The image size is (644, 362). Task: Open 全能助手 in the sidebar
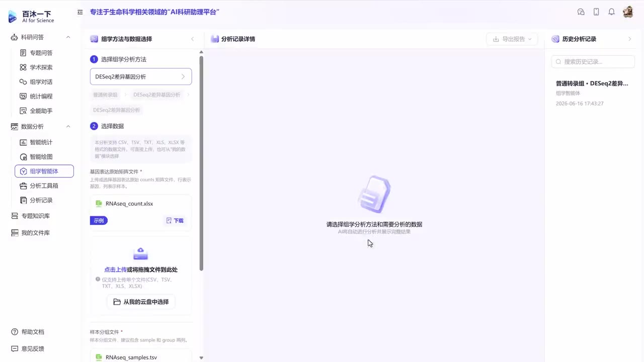(41, 111)
